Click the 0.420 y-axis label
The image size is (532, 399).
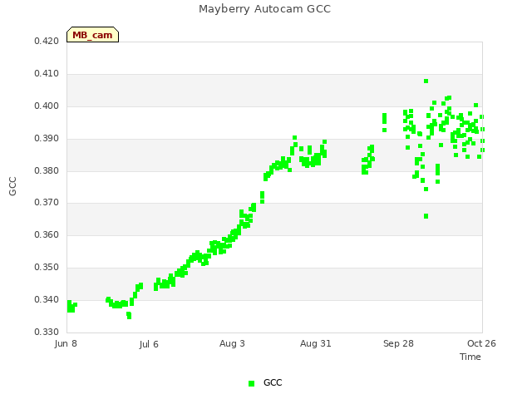click(47, 41)
